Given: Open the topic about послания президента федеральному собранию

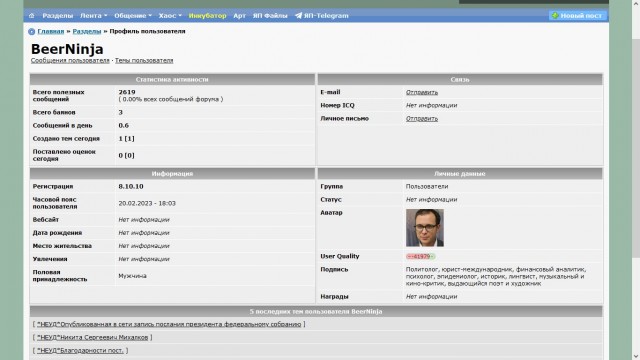Looking at the screenshot, I should click(x=169, y=324).
